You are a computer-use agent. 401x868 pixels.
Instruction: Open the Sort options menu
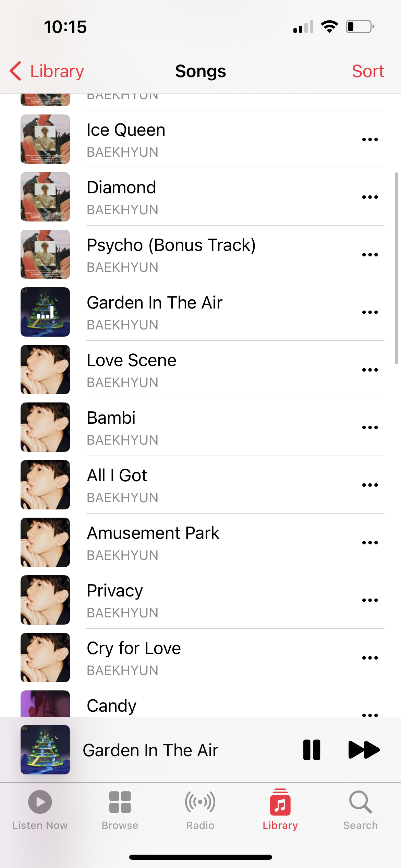[368, 71]
